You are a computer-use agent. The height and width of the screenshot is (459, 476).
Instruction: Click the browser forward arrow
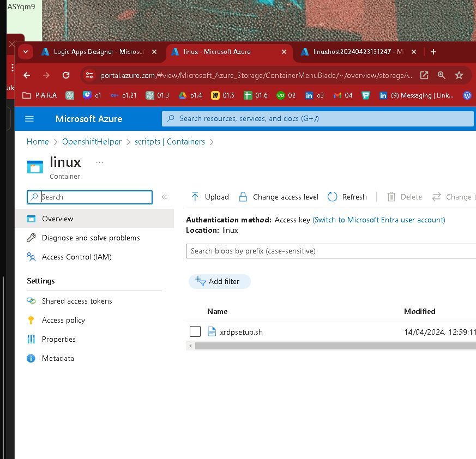46,75
